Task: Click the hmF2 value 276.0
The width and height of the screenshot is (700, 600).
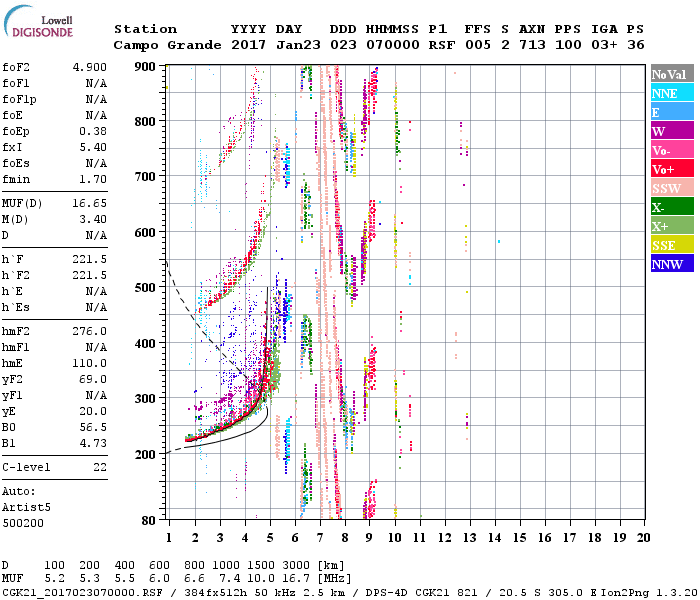Action: click(88, 331)
